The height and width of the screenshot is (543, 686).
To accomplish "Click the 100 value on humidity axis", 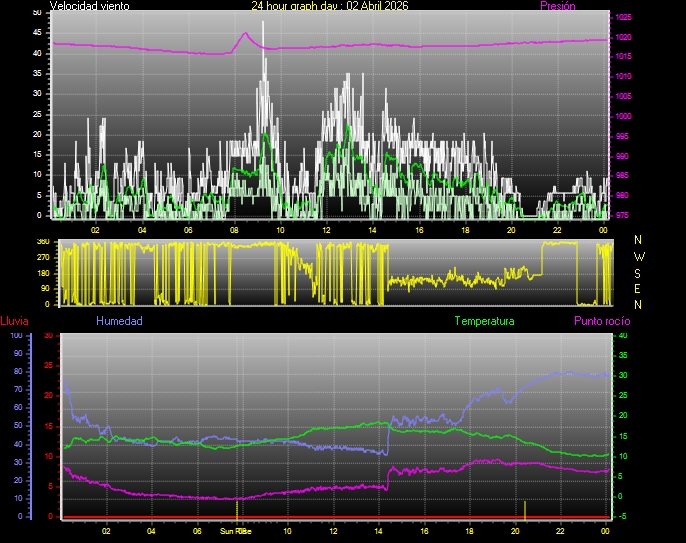I will point(17,336).
